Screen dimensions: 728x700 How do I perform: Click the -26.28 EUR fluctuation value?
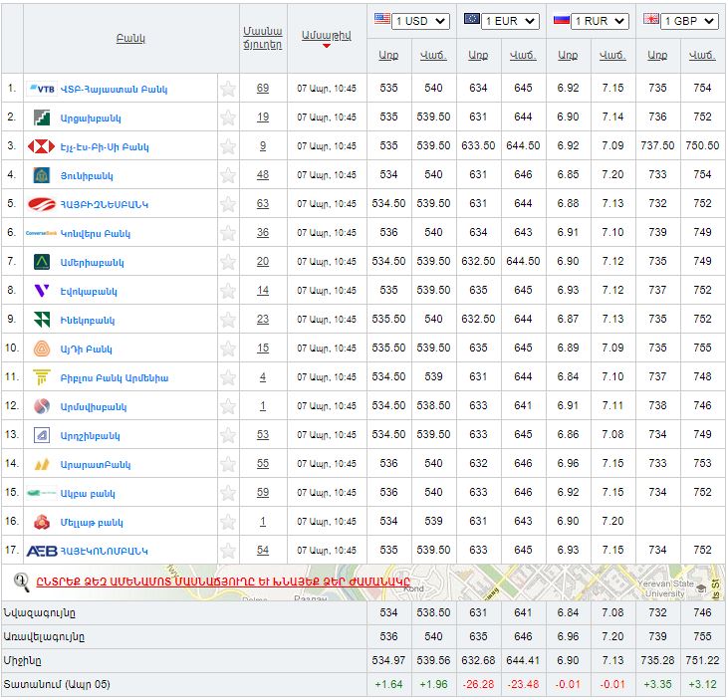(x=478, y=685)
